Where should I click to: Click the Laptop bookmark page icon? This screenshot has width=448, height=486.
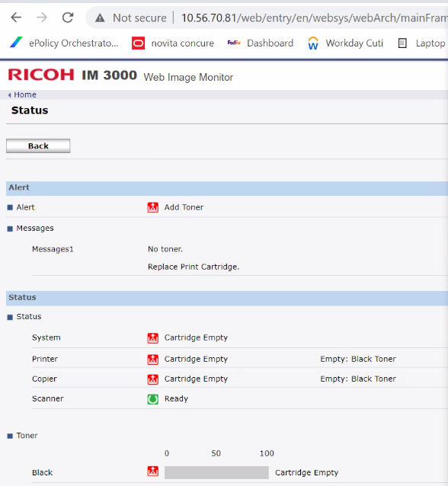point(402,43)
